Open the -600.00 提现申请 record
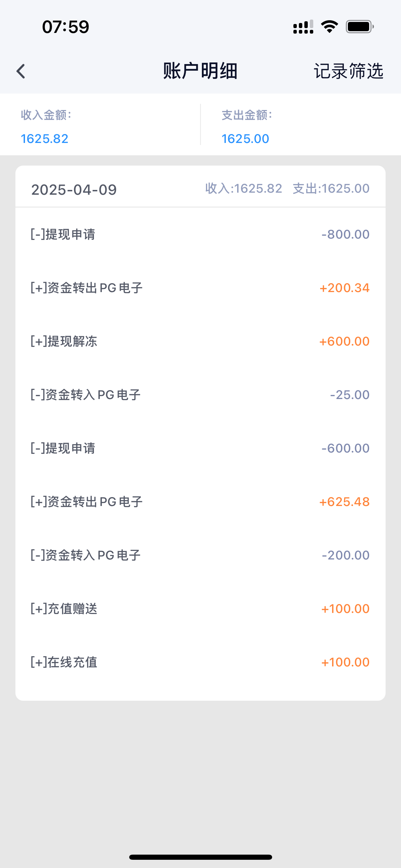 [x=200, y=448]
